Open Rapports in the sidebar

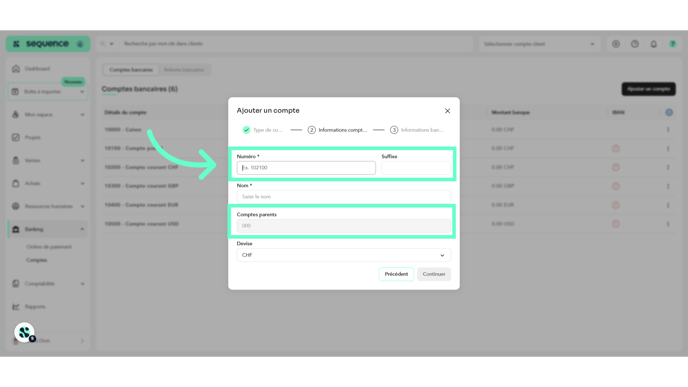click(47, 307)
